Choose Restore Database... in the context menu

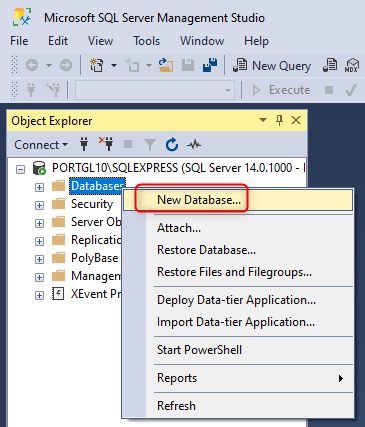tap(206, 250)
